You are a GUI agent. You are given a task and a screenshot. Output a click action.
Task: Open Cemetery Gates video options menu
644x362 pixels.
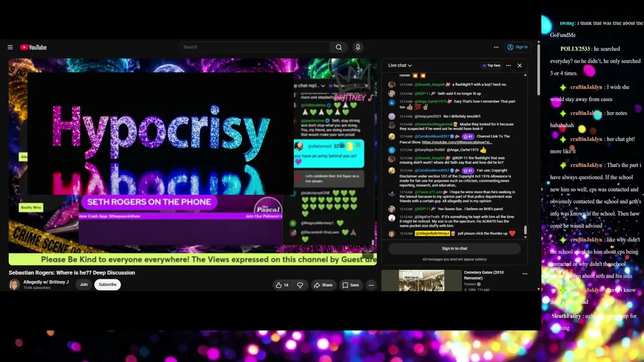(525, 274)
